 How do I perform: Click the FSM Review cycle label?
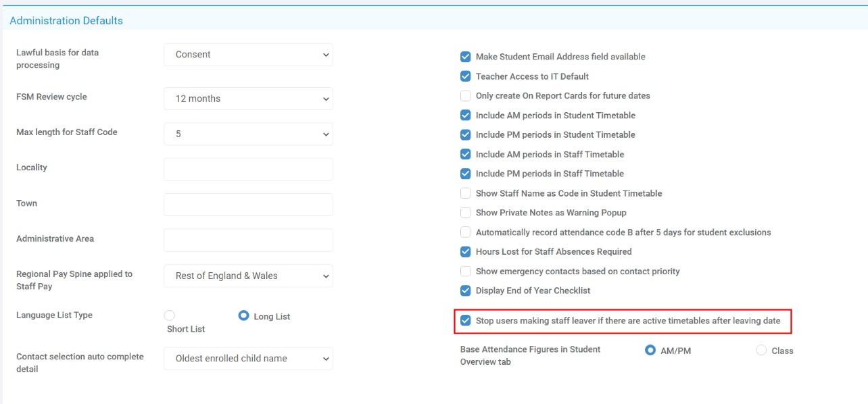pyautogui.click(x=51, y=97)
